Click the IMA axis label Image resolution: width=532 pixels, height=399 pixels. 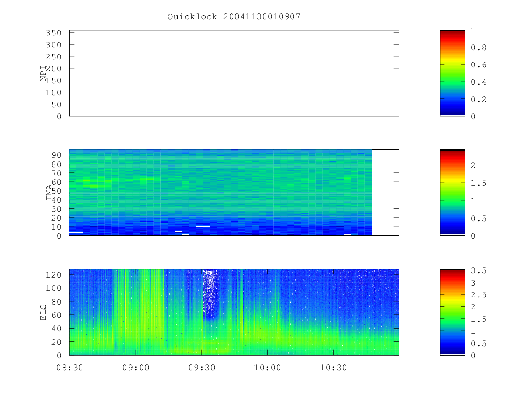pos(49,192)
